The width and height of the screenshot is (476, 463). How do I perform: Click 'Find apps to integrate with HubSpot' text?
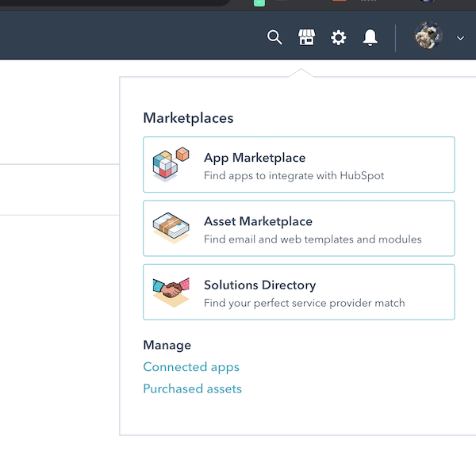pos(294,176)
